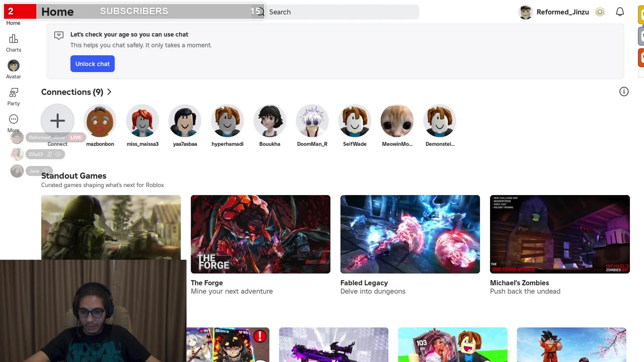Open DoomMan_R's avatar
644x362 pixels.
coord(312,121)
